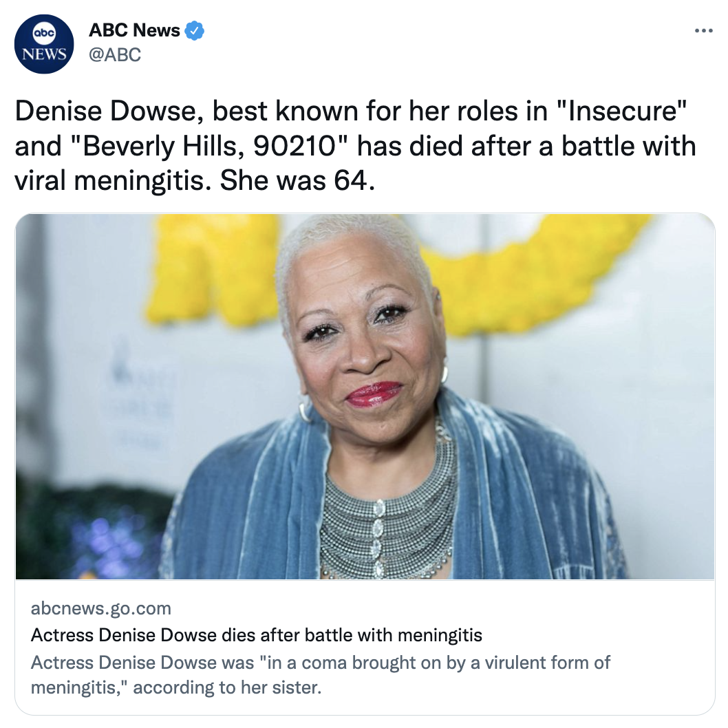728x728 pixels.
Task: Click the small abc circle logo in avatar
Action: tap(44, 34)
